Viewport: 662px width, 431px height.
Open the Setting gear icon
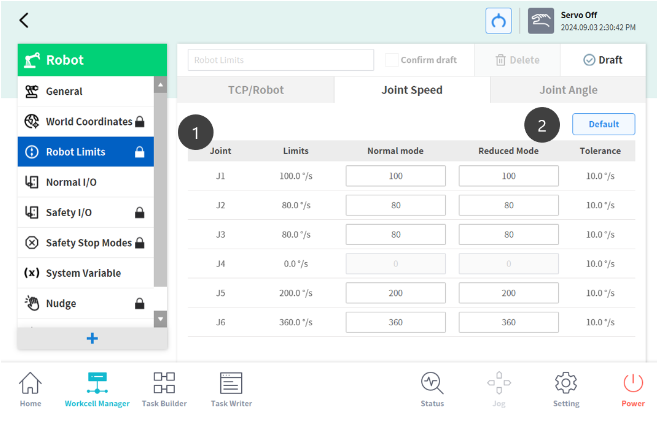pos(566,389)
